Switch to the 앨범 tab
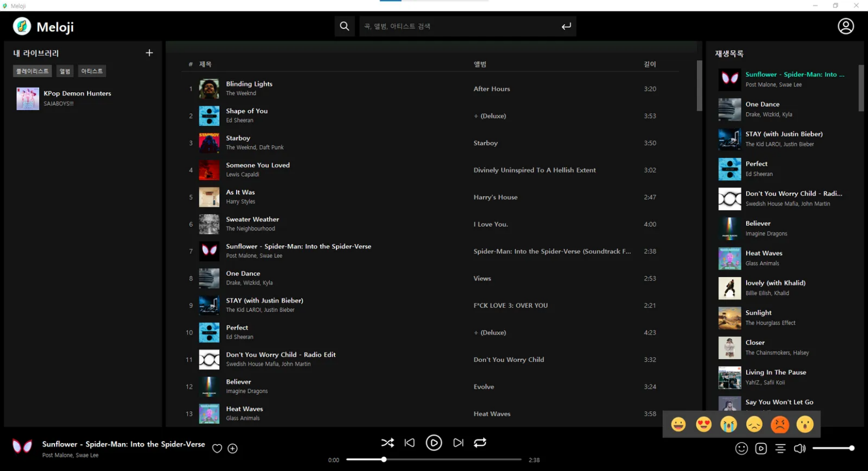 tap(65, 71)
